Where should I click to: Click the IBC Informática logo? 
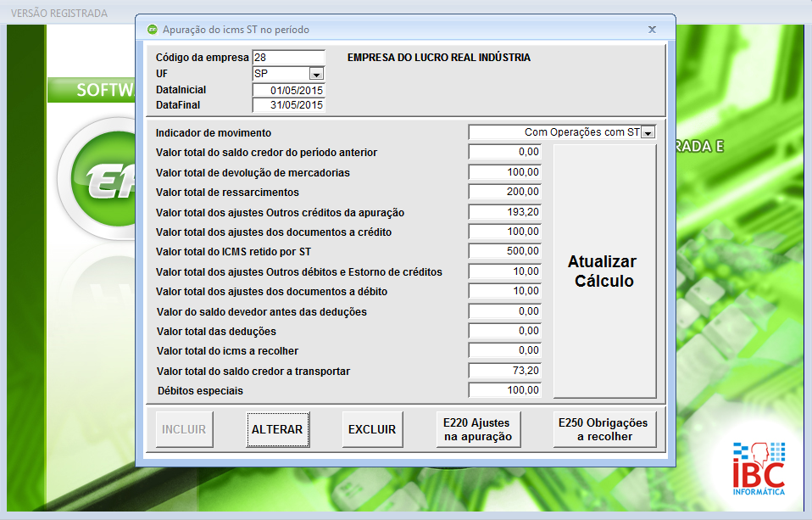(759, 468)
